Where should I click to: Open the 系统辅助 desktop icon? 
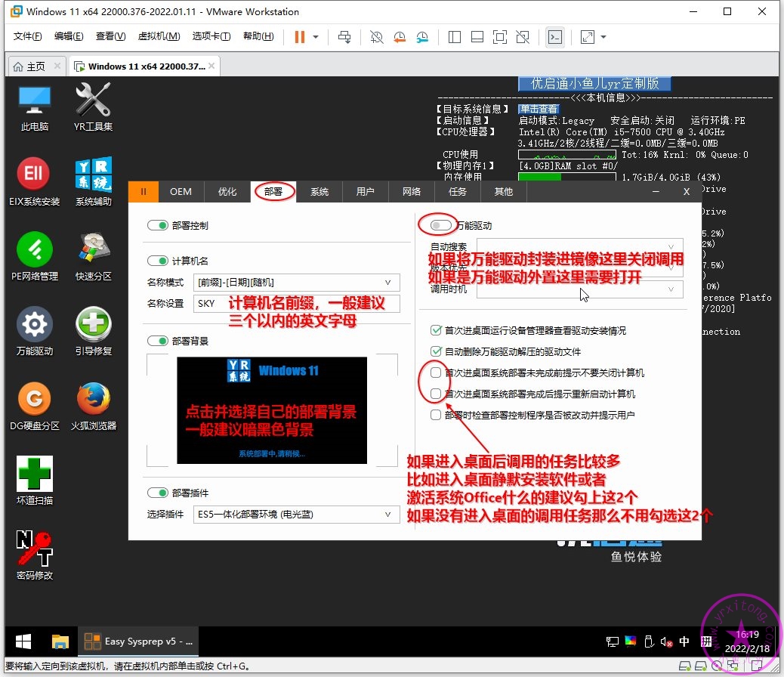pos(94,181)
